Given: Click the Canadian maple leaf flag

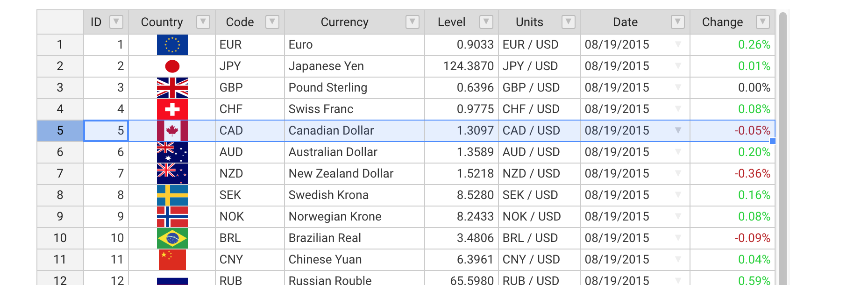Looking at the screenshot, I should click(x=172, y=131).
